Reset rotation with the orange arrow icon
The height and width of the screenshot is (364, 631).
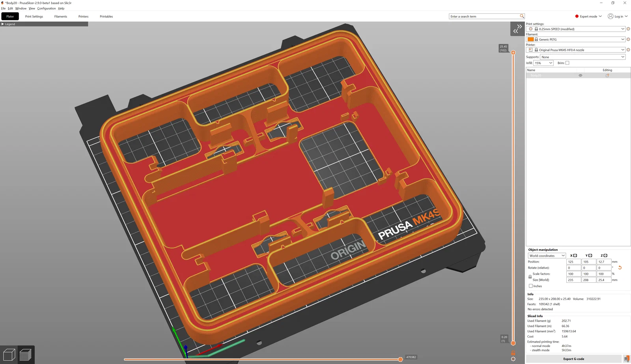(620, 268)
